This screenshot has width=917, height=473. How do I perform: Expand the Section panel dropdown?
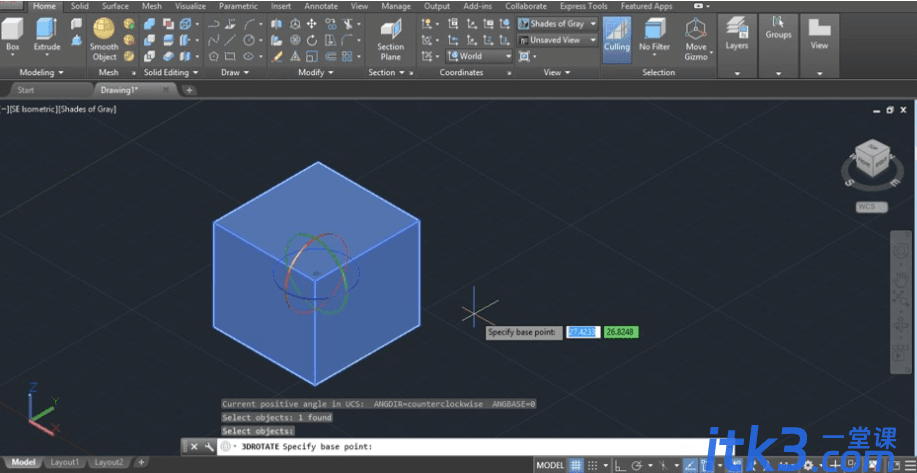(x=387, y=72)
